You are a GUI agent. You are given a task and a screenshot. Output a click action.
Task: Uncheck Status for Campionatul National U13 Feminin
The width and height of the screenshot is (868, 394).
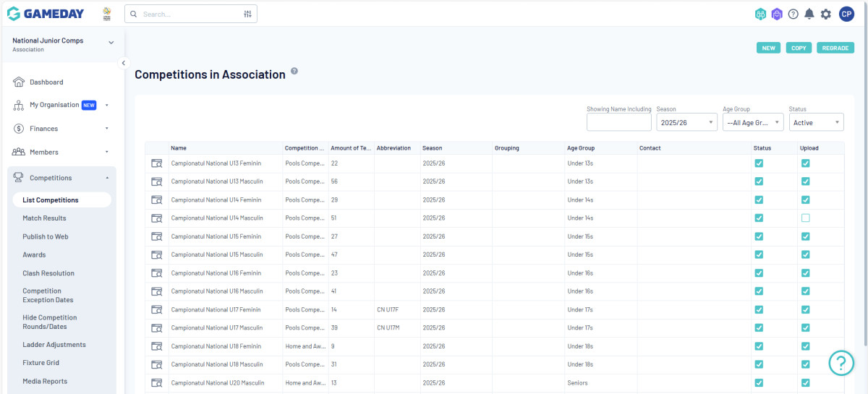click(759, 163)
